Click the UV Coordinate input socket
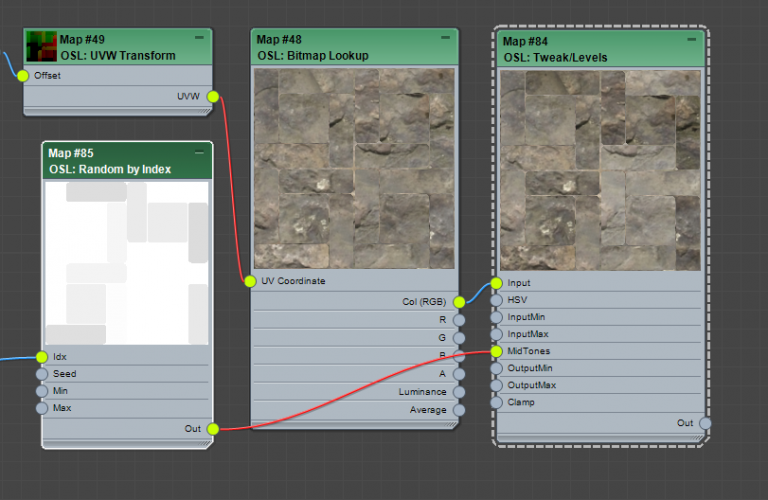This screenshot has height=500, width=768. tap(250, 281)
